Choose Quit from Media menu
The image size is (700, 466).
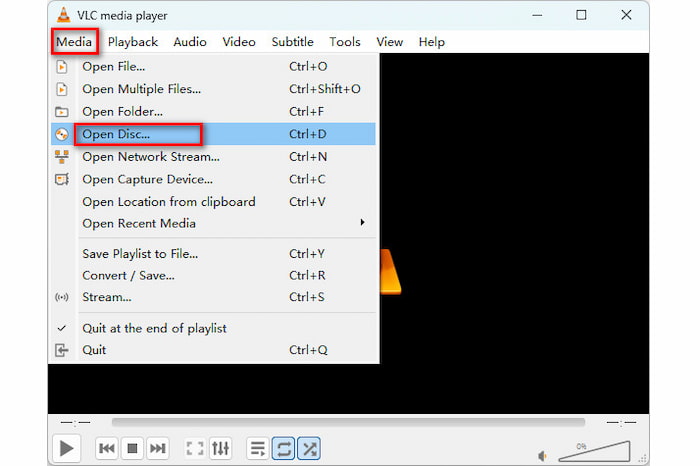point(213,350)
